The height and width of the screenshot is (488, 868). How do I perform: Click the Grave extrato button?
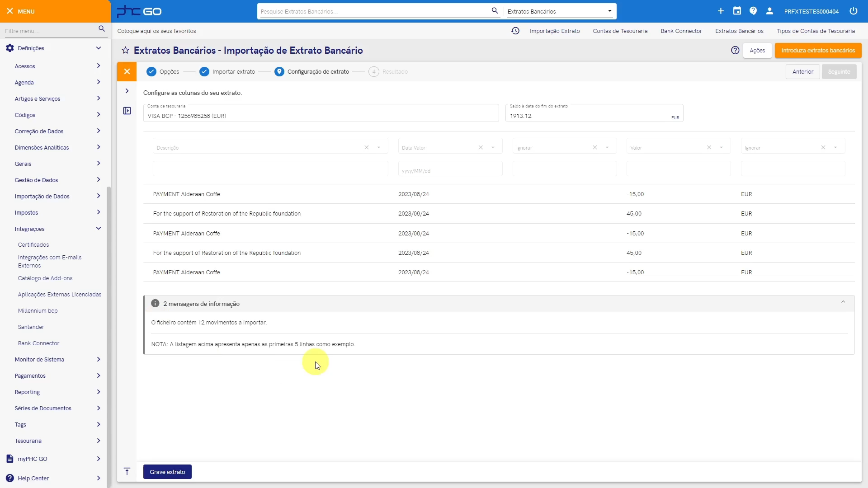coord(167,472)
